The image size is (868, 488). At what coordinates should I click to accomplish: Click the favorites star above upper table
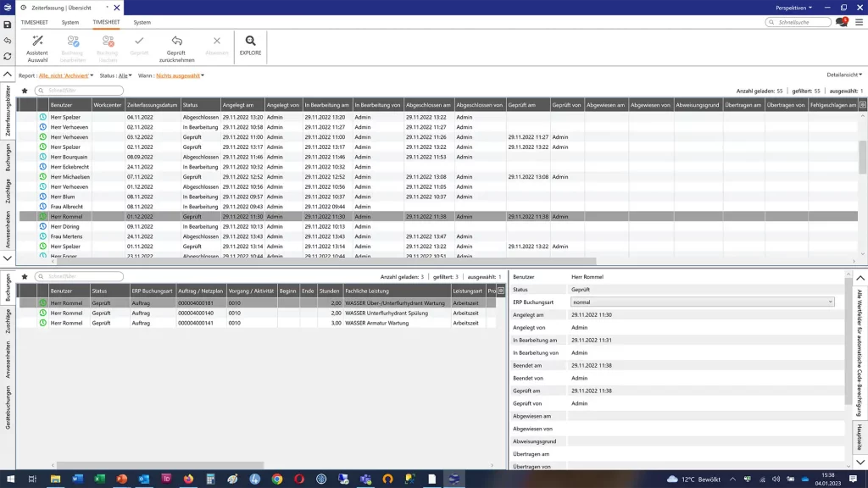(25, 90)
